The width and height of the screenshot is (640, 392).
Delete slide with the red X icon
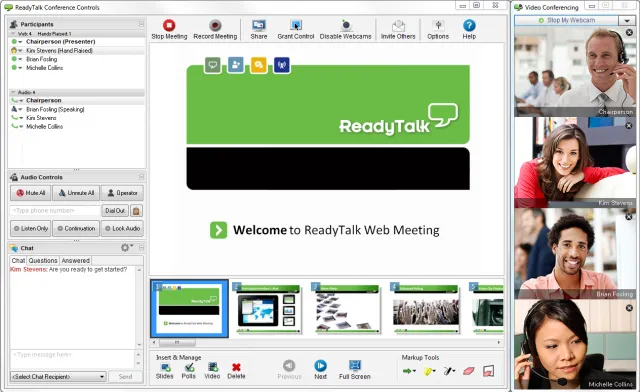coord(236,368)
